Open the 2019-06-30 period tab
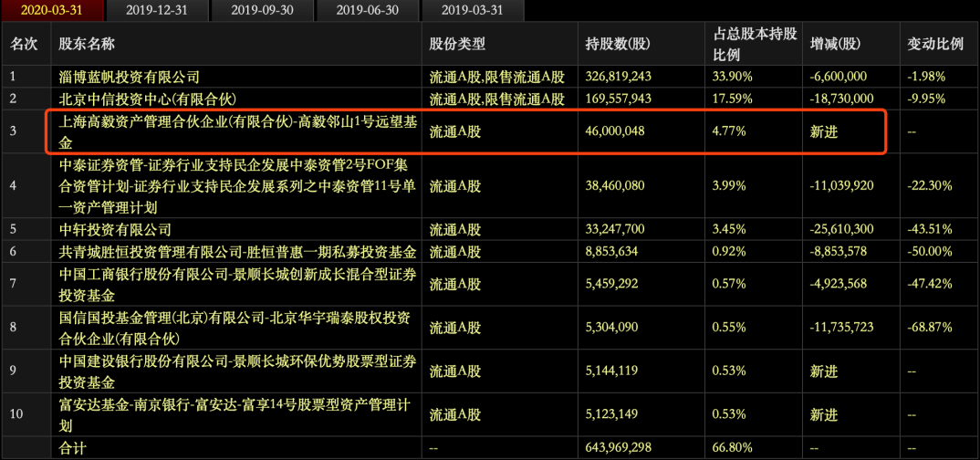The width and height of the screenshot is (980, 460). (366, 11)
